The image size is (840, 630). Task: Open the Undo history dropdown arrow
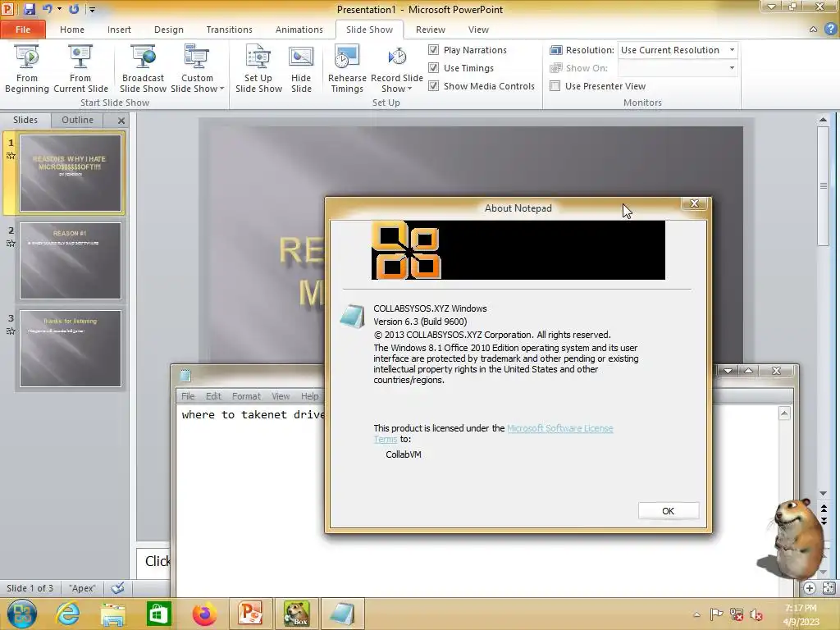[59, 9]
